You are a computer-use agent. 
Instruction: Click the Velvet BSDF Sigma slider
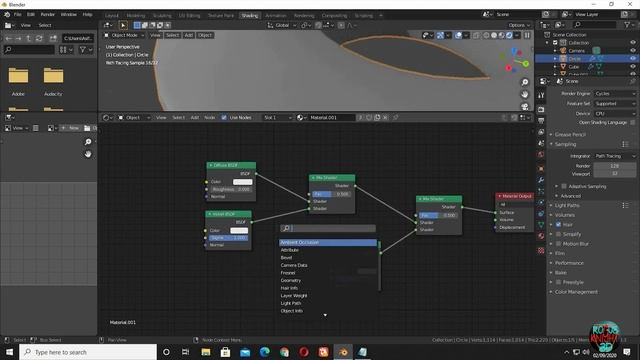point(229,238)
